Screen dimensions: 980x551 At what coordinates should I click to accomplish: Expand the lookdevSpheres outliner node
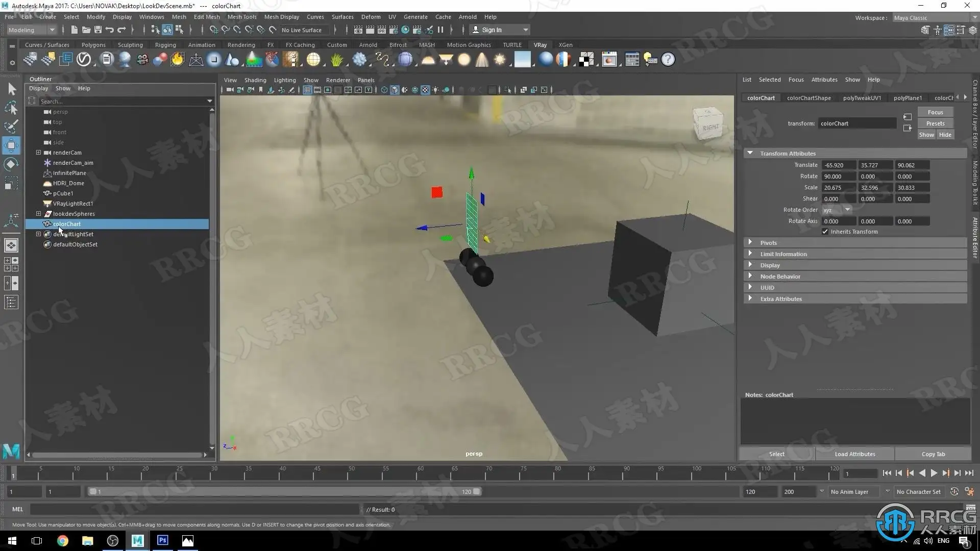coord(38,214)
